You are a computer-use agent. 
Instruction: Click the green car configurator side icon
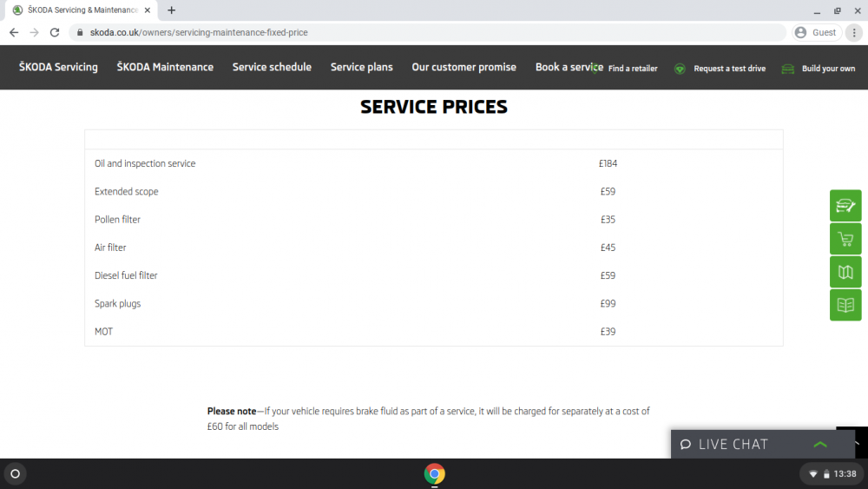coord(845,206)
